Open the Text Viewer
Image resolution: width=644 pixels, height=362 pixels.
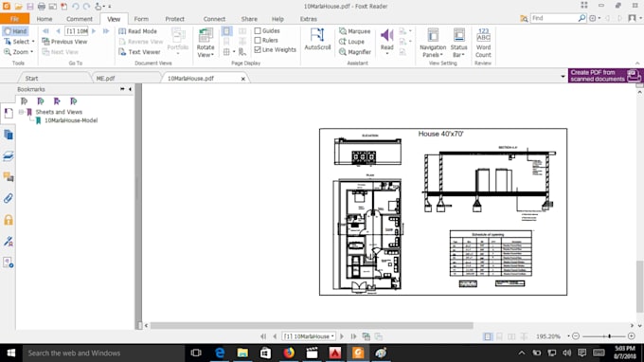tap(139, 52)
